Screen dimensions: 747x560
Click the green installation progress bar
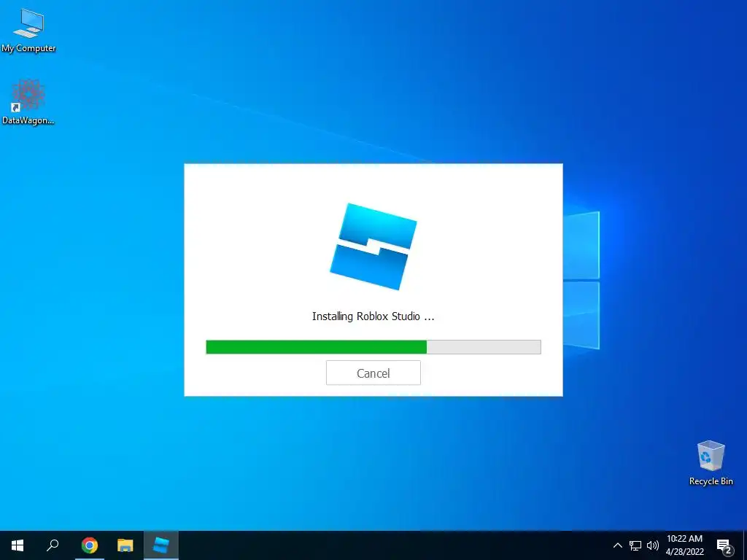[373, 347]
